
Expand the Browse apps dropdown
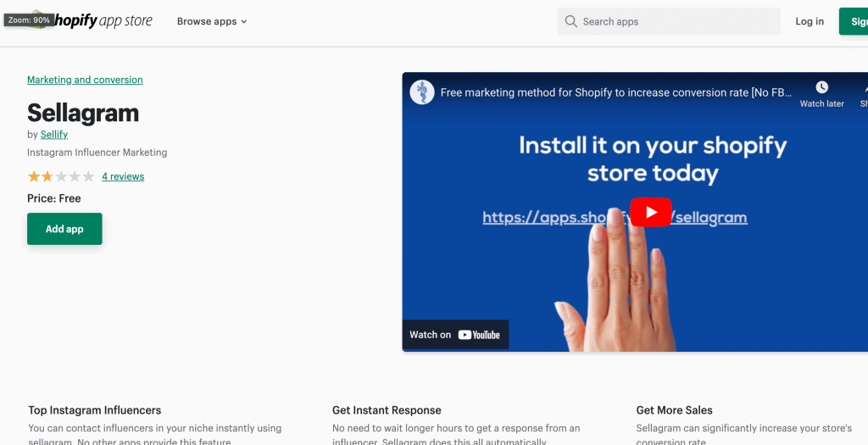212,21
